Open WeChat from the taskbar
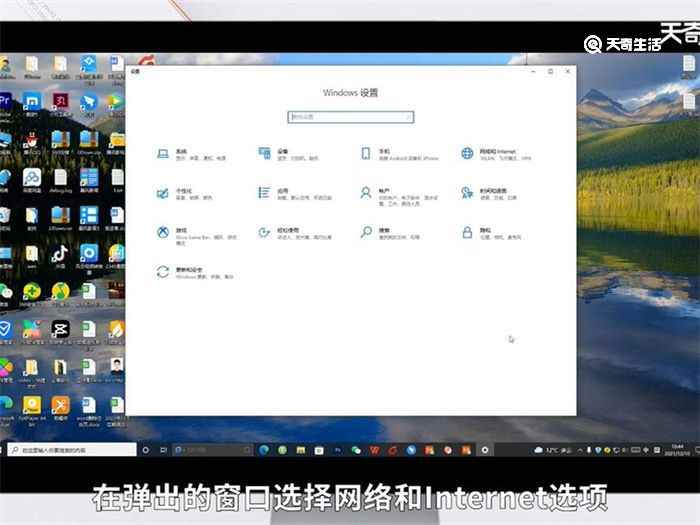700x525 pixels. point(356,450)
